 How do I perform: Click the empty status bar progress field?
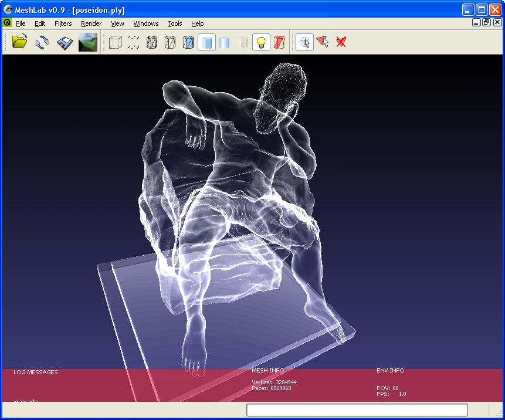click(x=357, y=410)
